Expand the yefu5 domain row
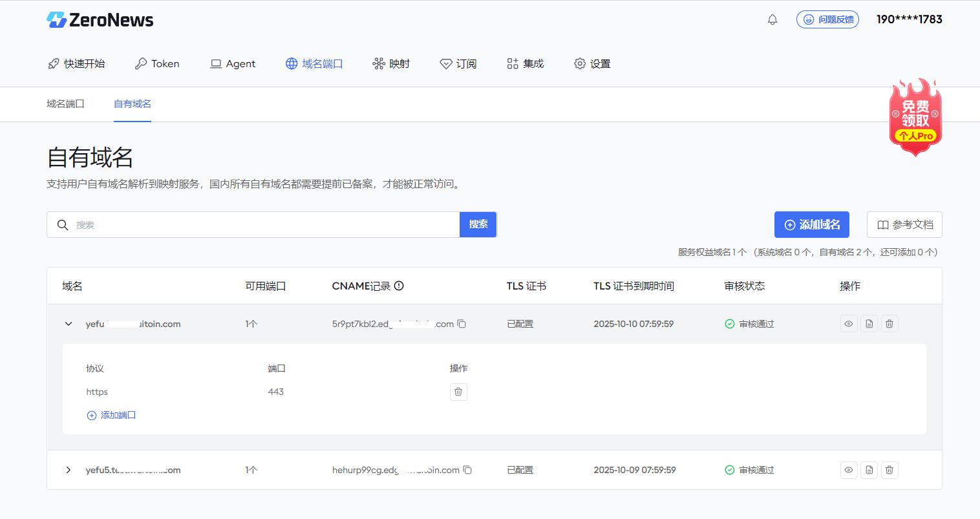 point(69,470)
